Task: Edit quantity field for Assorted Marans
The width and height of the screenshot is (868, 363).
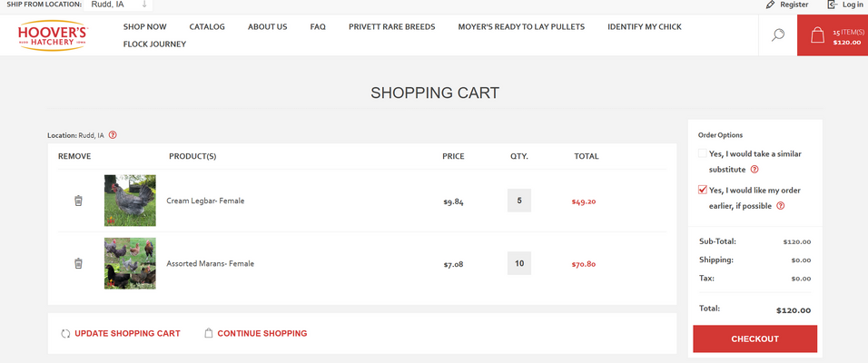Action: [x=519, y=263]
